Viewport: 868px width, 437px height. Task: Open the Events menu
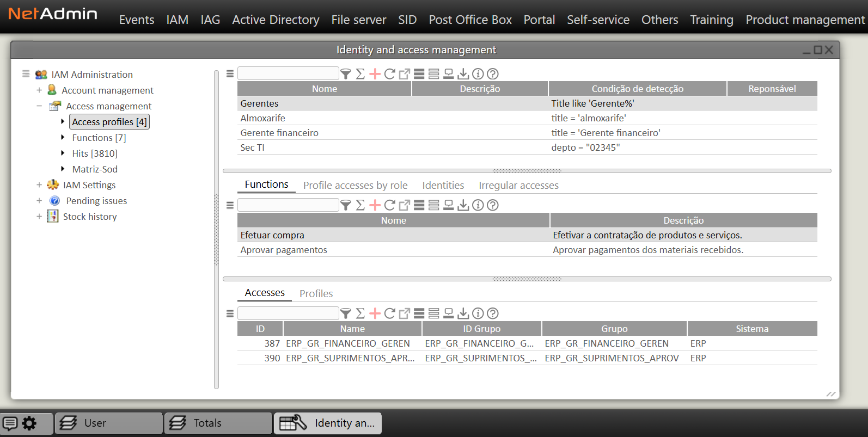(137, 20)
